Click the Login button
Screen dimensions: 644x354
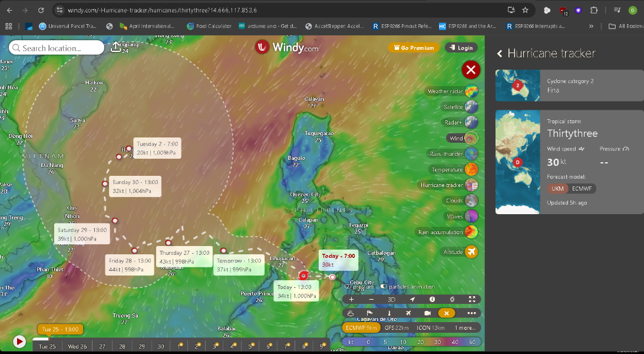pos(461,48)
